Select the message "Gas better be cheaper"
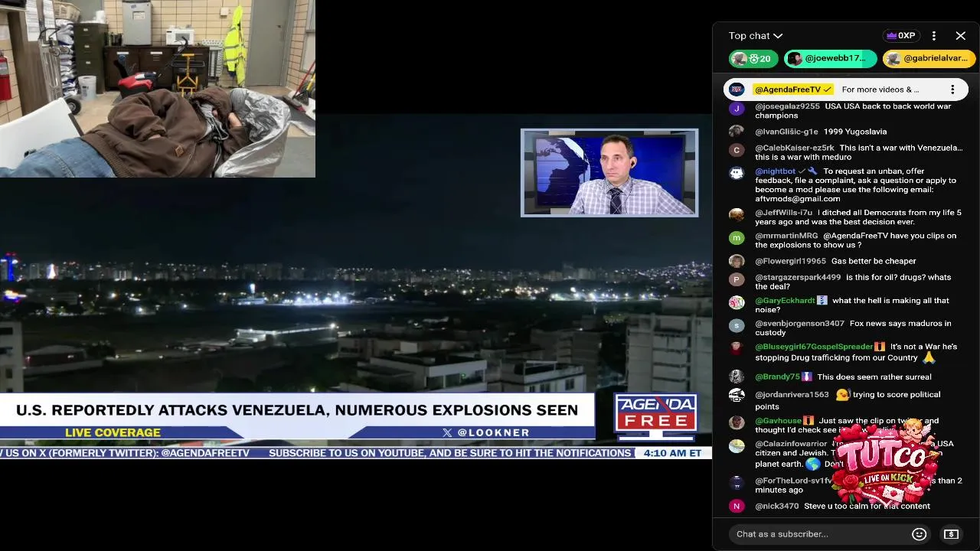This screenshot has width=980, height=551. pos(874,261)
